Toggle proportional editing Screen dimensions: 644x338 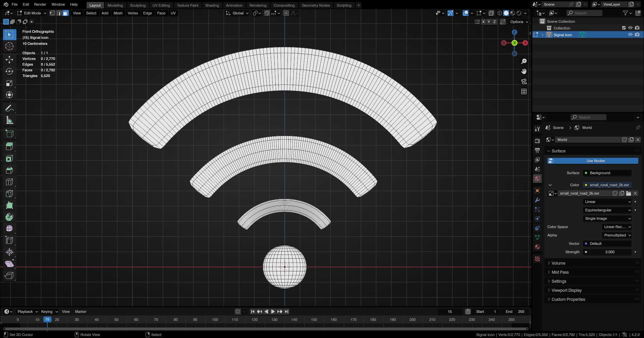pos(286,13)
